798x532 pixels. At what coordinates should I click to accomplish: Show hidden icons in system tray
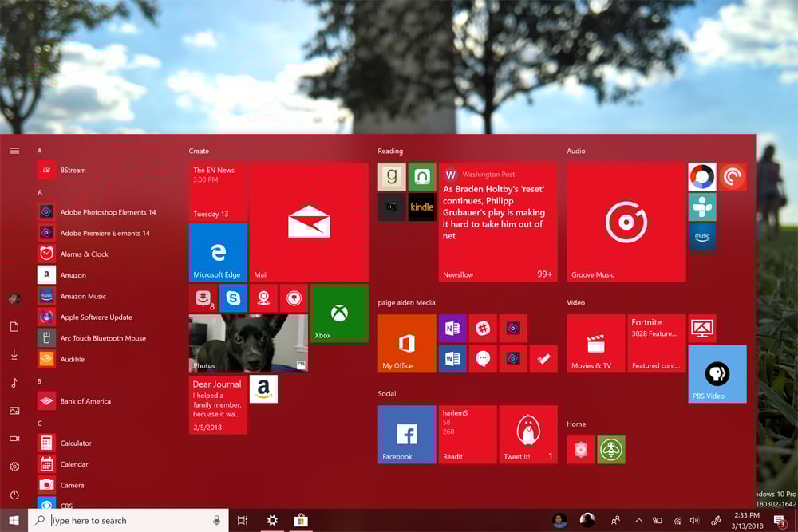(x=638, y=521)
